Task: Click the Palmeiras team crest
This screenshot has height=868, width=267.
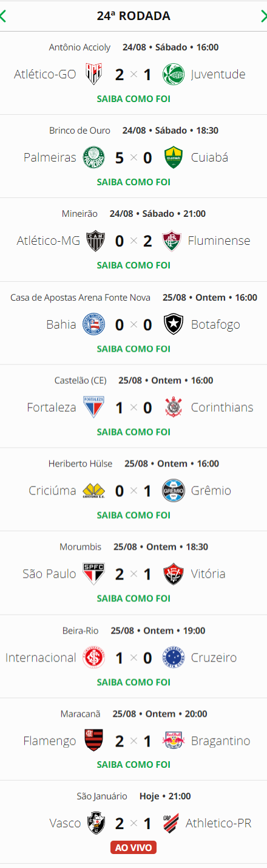Action: click(93, 157)
